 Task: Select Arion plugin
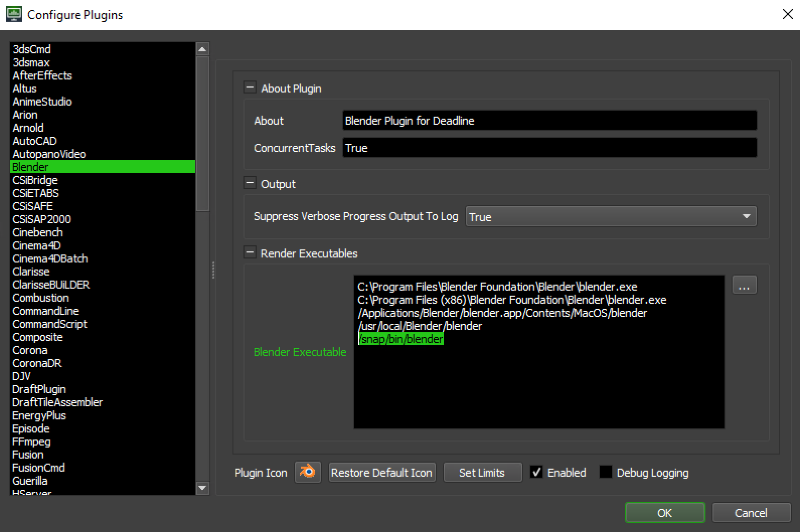103,115
